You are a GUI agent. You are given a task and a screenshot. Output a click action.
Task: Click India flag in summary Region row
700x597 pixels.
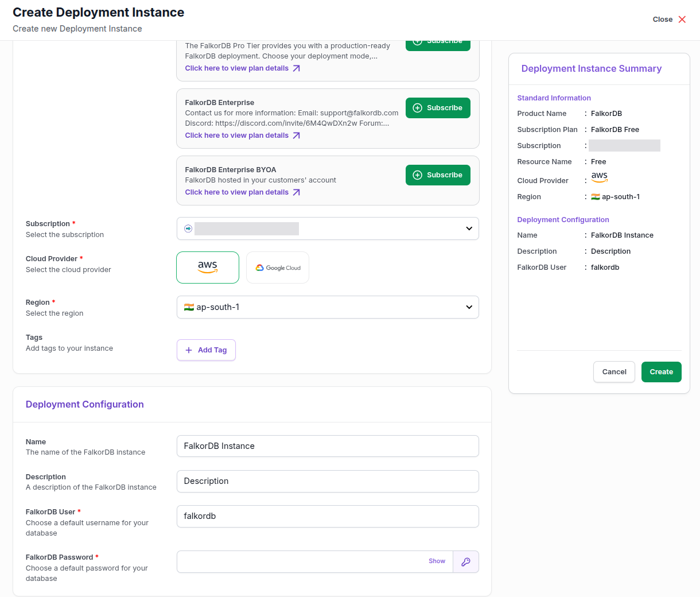click(596, 197)
